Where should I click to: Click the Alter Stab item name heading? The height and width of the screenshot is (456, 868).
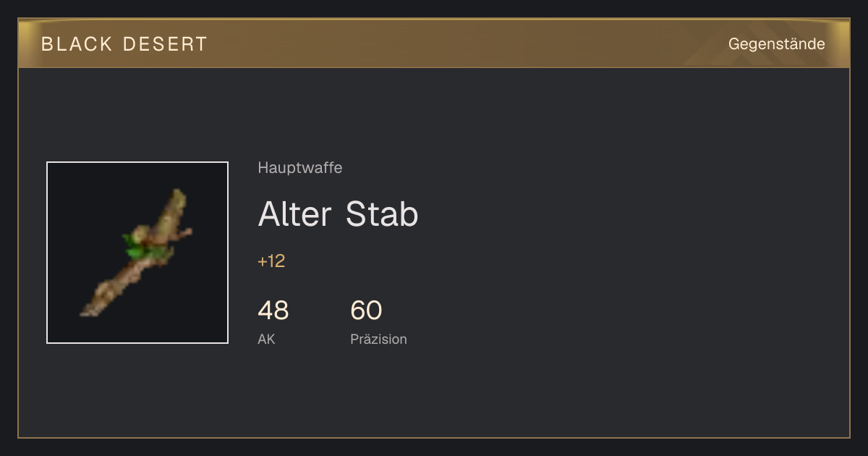pyautogui.click(x=338, y=214)
